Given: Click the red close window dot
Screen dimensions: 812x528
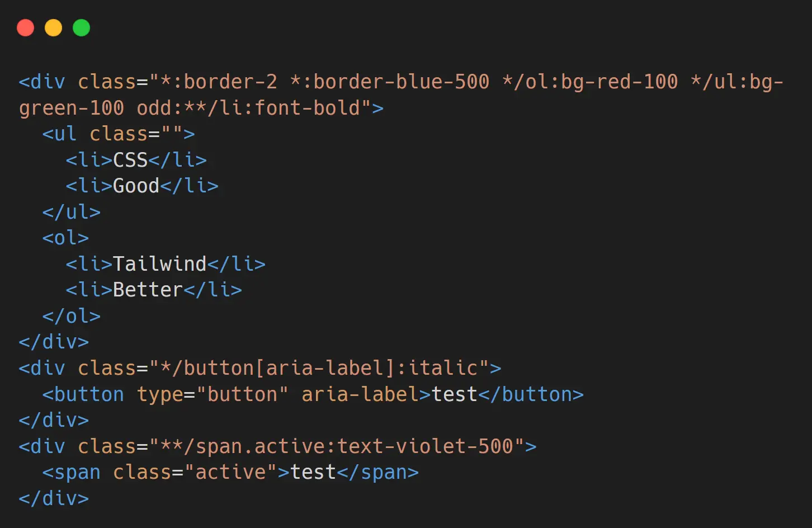Looking at the screenshot, I should pyautogui.click(x=26, y=27).
